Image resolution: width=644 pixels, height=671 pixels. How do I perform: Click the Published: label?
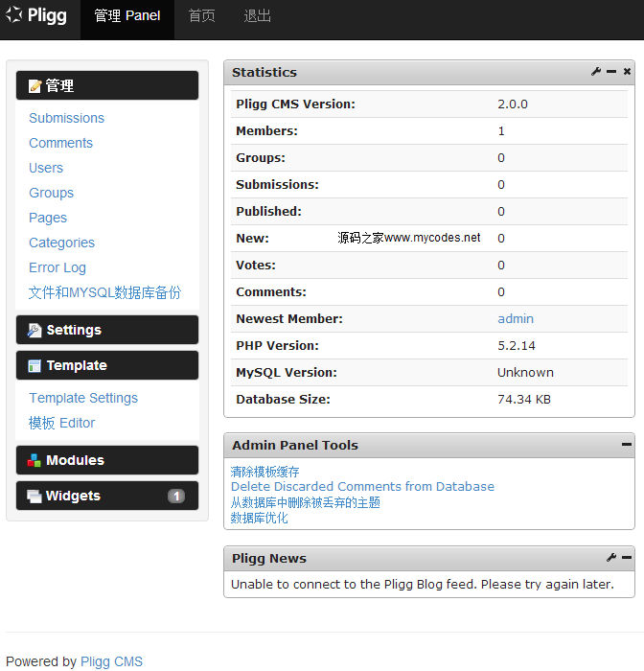[x=268, y=212]
